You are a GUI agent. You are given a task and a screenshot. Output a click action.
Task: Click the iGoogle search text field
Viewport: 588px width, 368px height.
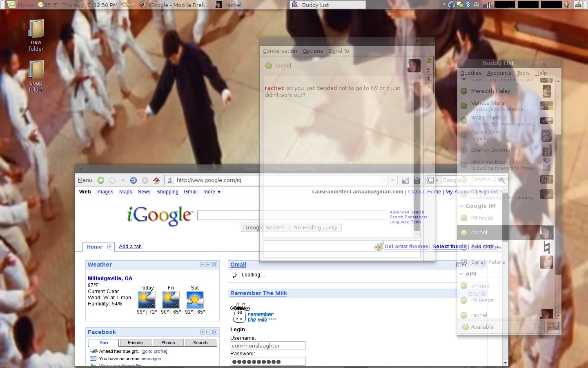click(x=292, y=215)
